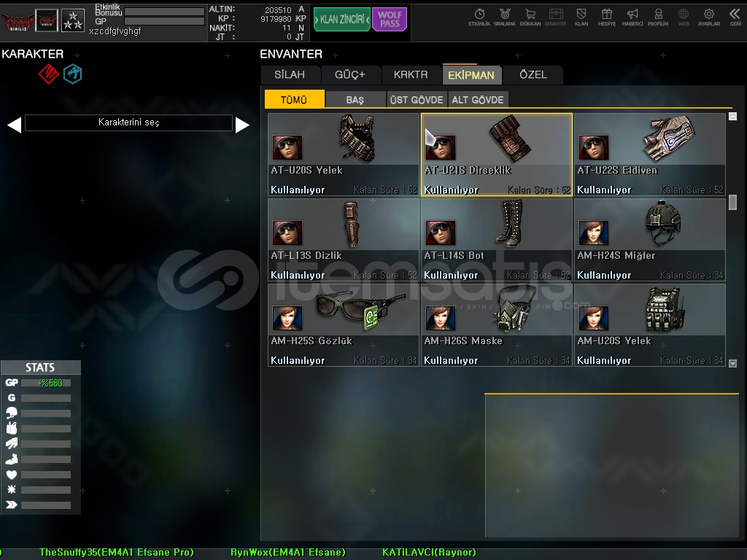This screenshot has height=560, width=747.
Task: Open the HEDİYE gift icon
Action: tap(607, 17)
